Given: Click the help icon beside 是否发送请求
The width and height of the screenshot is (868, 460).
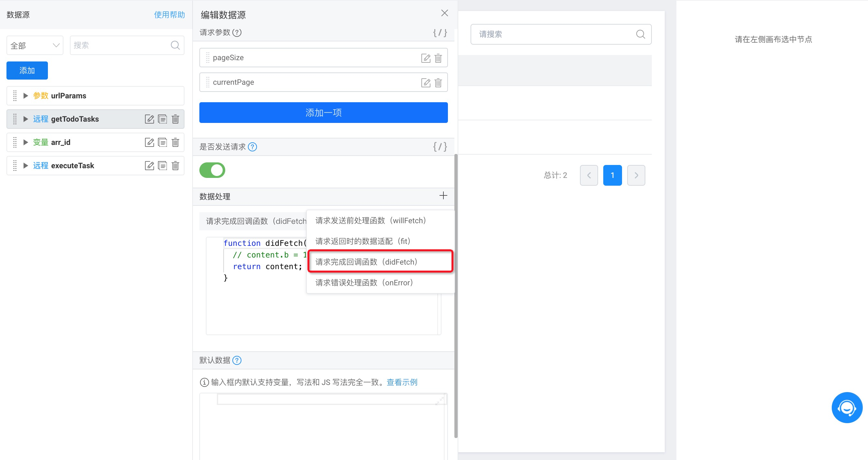Looking at the screenshot, I should coord(252,147).
